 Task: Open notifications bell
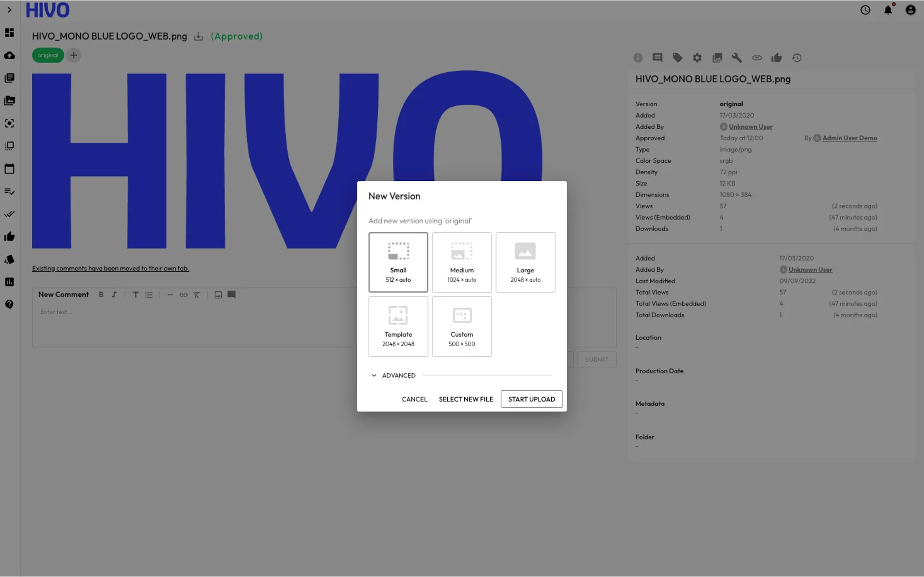(x=888, y=10)
